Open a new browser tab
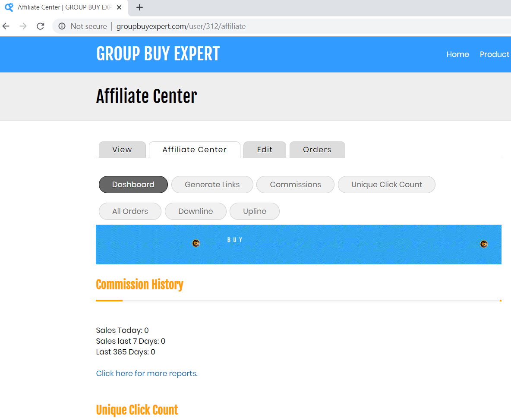This screenshot has width=511, height=420. (139, 7)
